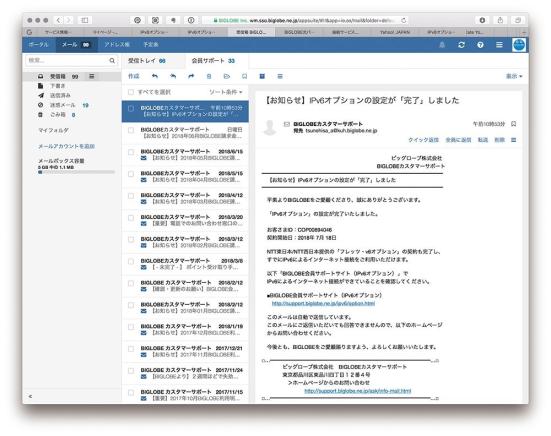Select the 受信箱 inbox folder
Viewport: 551px width, 436px height.
point(58,76)
